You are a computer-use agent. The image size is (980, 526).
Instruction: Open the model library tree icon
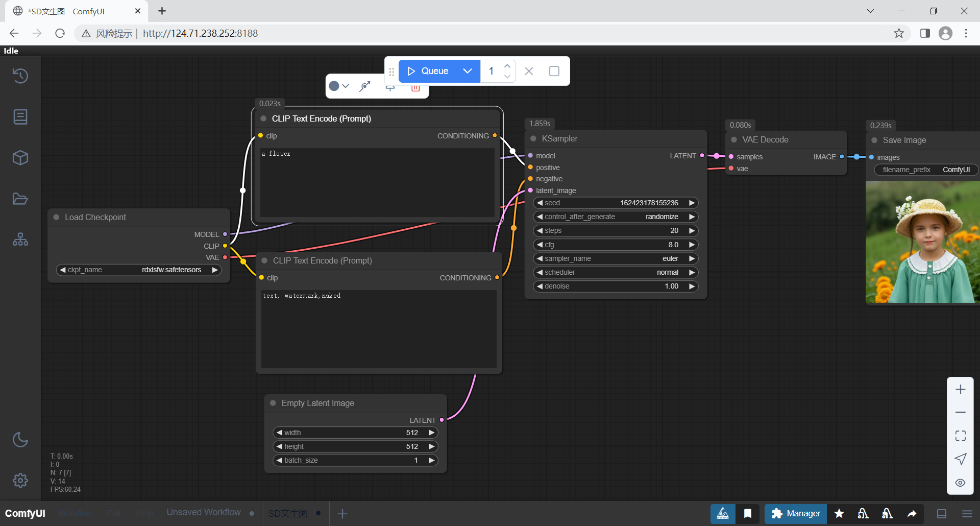pos(20,240)
